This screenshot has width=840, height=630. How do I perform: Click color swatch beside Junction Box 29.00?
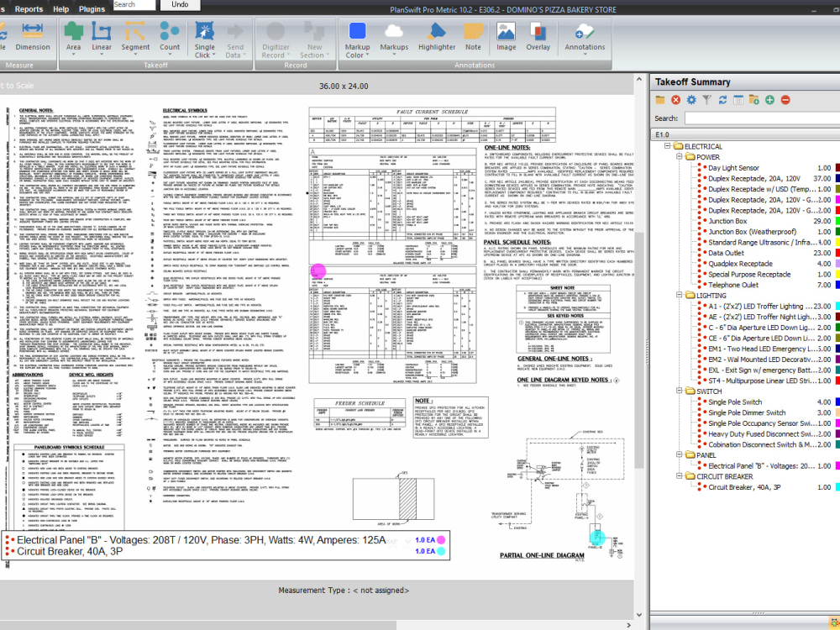click(837, 221)
